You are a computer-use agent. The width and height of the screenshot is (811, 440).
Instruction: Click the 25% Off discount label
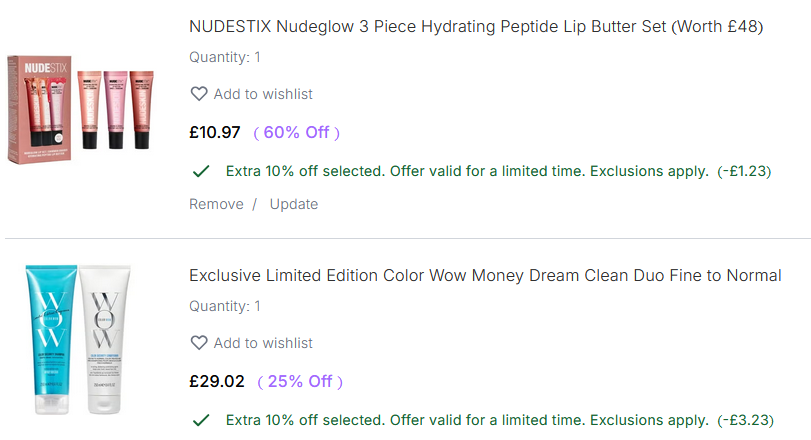click(300, 381)
